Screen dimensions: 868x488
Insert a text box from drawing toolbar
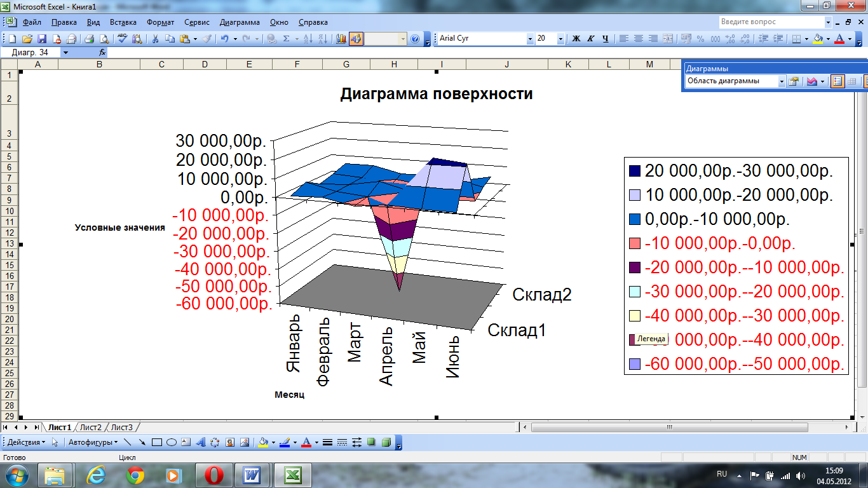[x=186, y=442]
